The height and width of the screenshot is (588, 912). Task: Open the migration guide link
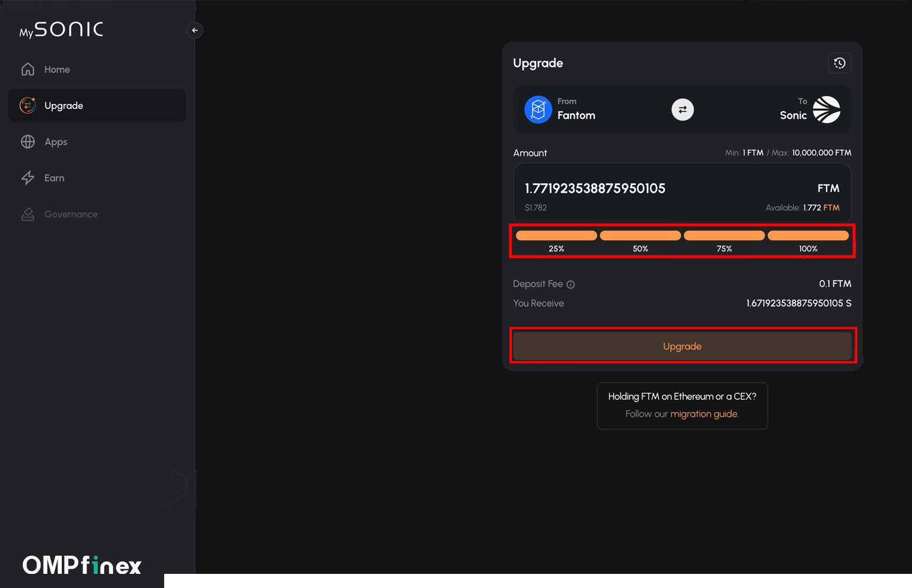point(704,413)
